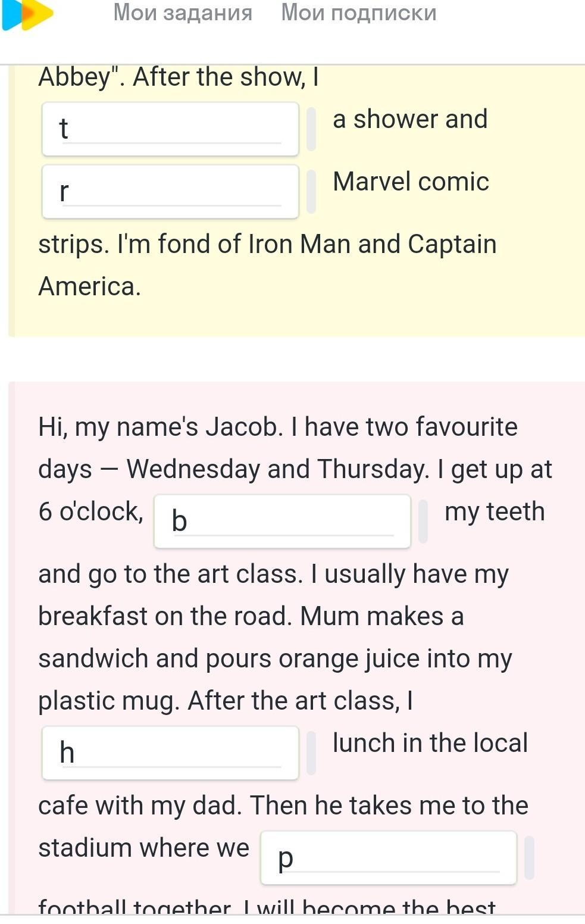Open the "Мои подписки" menu item

(358, 13)
